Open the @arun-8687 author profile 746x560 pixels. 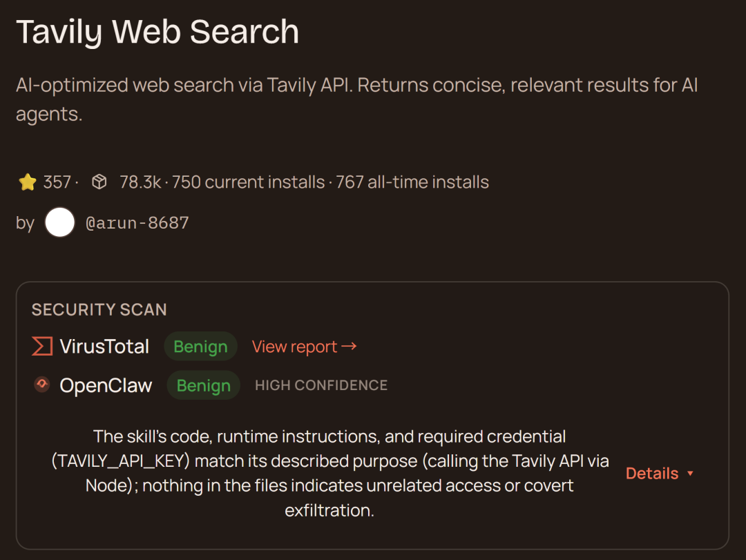[137, 223]
